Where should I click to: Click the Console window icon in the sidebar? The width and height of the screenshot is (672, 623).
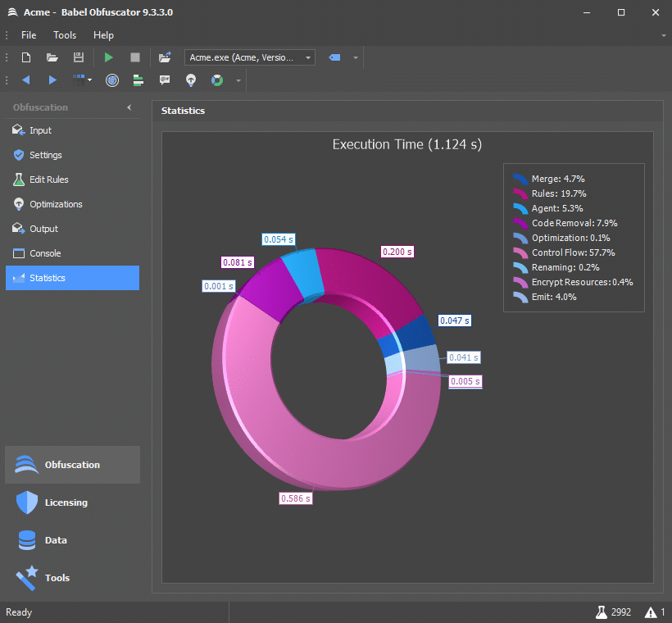[18, 253]
